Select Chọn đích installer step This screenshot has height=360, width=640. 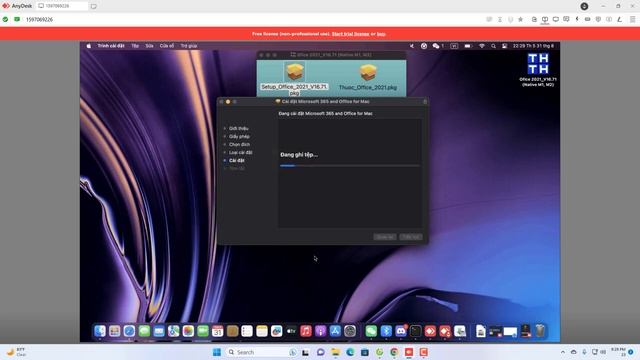click(239, 144)
